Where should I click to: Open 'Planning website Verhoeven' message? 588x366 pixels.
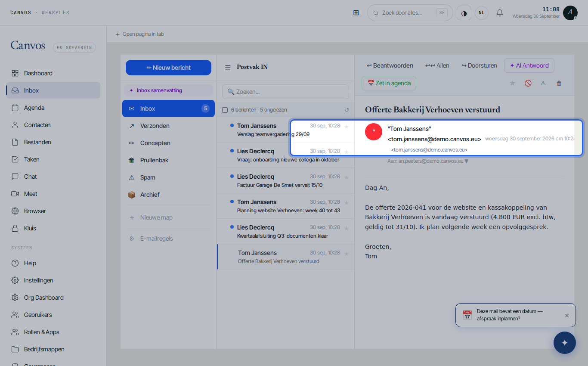285,206
